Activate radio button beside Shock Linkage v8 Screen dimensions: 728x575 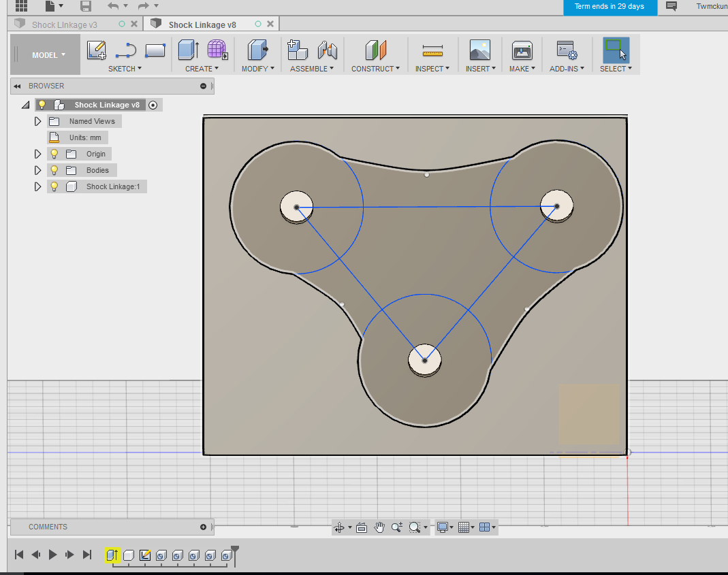coord(153,105)
